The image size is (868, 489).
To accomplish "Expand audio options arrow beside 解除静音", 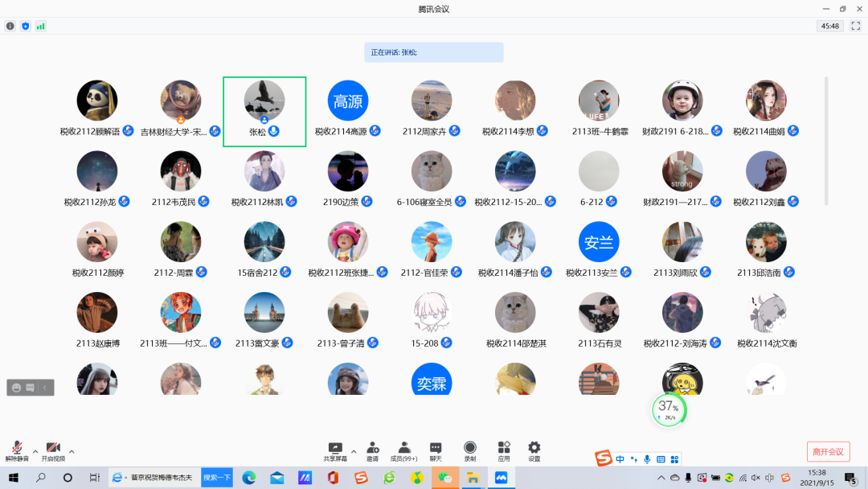I will [x=35, y=451].
